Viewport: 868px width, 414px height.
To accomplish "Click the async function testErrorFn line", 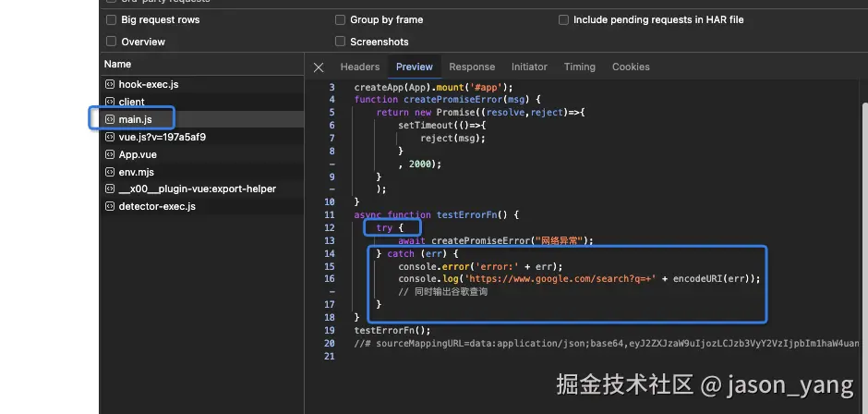I will (x=436, y=215).
